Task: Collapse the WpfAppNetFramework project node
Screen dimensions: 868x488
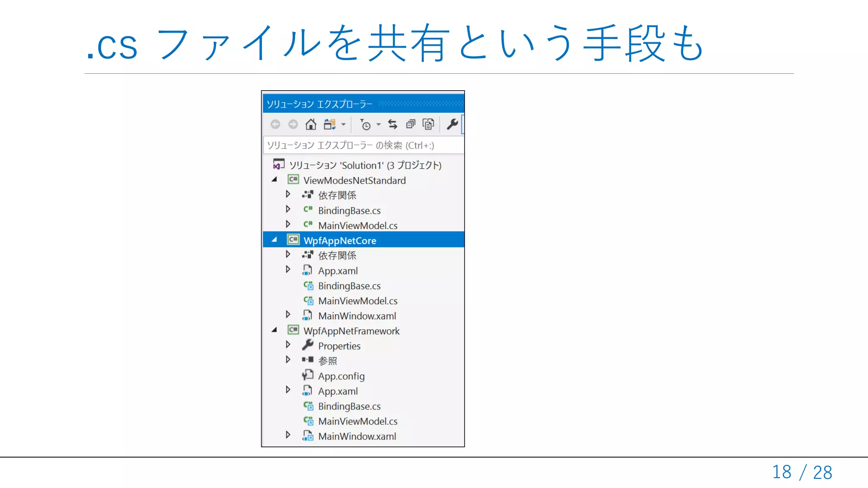Action: 274,330
